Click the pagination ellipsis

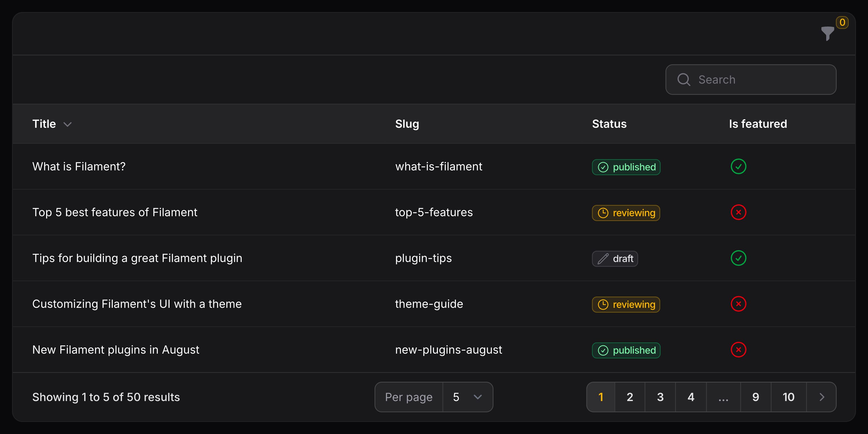tap(723, 397)
